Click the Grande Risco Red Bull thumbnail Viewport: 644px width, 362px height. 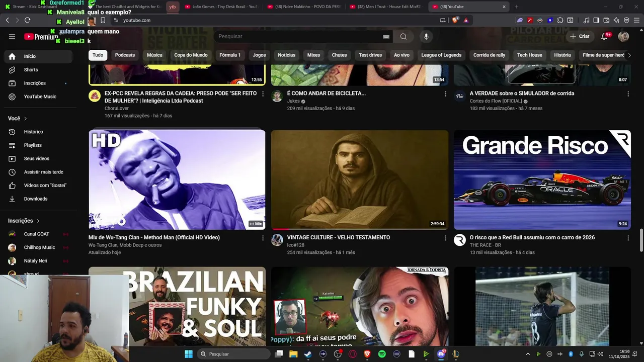click(542, 180)
